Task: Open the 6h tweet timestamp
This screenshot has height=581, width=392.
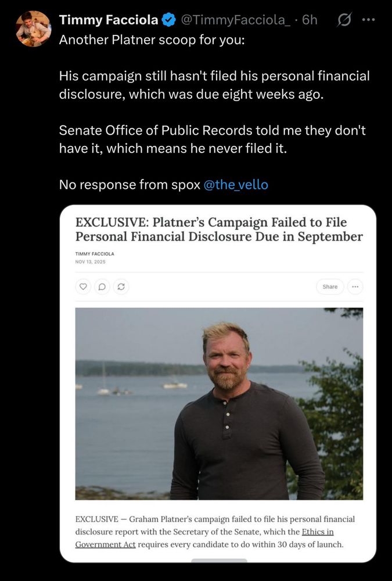Action: click(310, 20)
